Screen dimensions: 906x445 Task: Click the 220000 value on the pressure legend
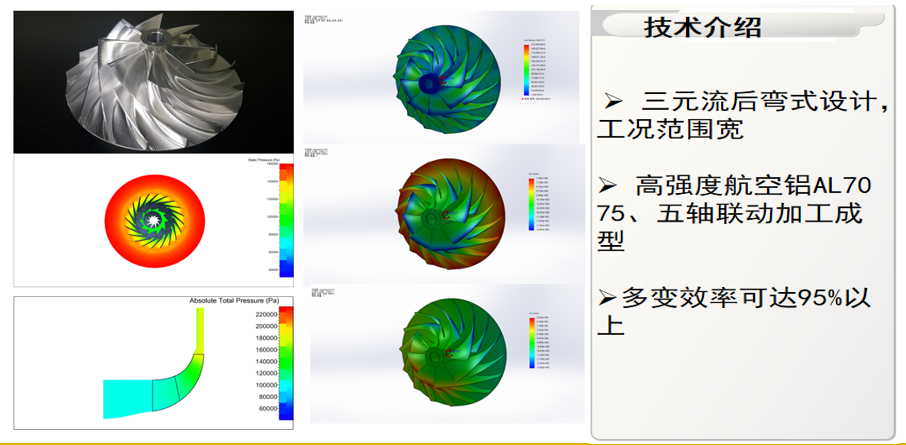[x=259, y=314]
